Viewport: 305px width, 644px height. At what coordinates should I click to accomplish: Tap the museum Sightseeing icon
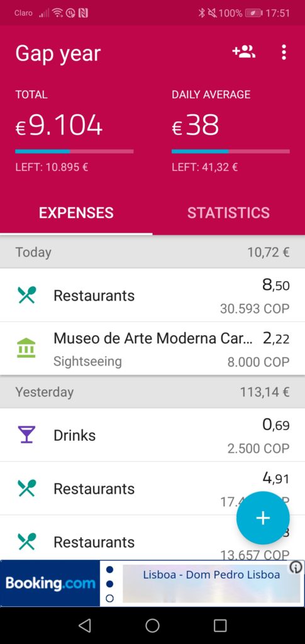coord(26,348)
